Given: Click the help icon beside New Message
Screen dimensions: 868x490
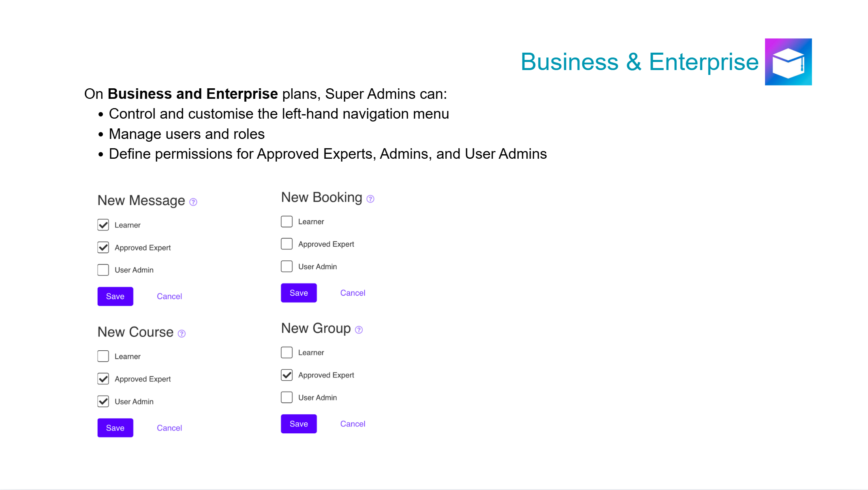Looking at the screenshot, I should click(193, 202).
